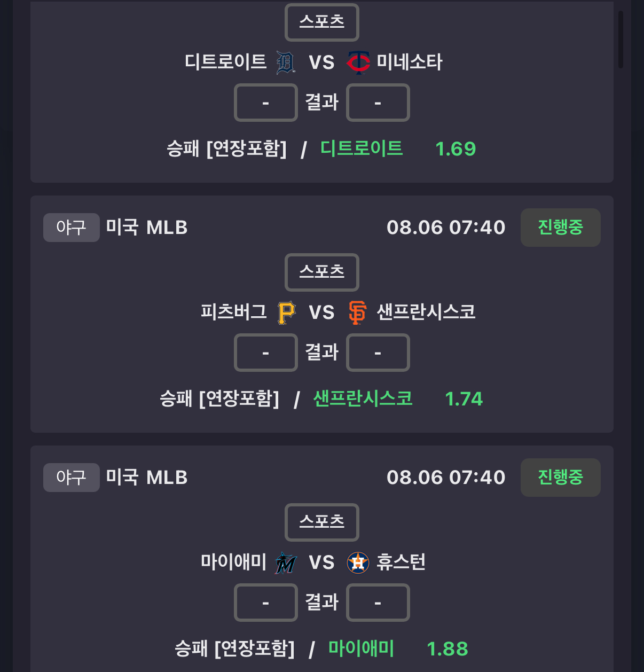Click San Francisco's right result score box

pos(378,353)
